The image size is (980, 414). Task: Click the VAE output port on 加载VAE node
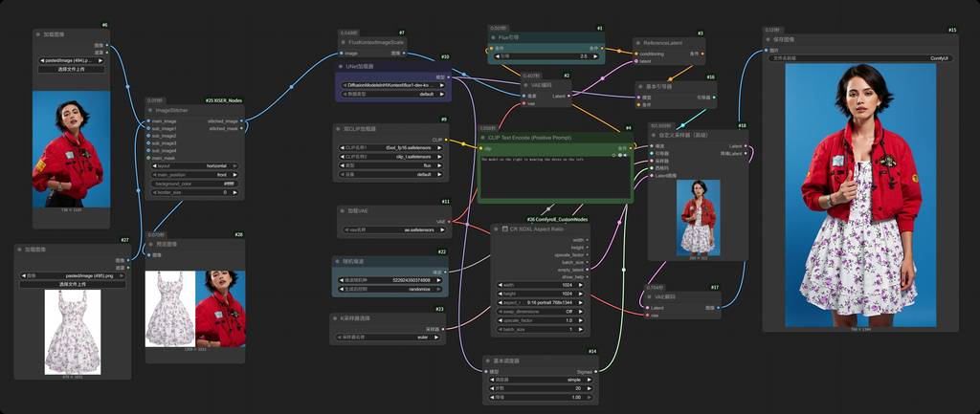(450, 221)
